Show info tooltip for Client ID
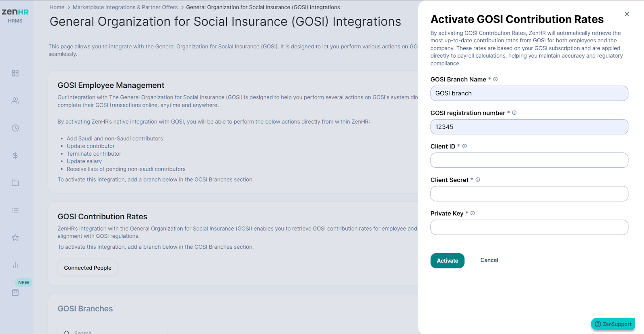 coord(464,146)
